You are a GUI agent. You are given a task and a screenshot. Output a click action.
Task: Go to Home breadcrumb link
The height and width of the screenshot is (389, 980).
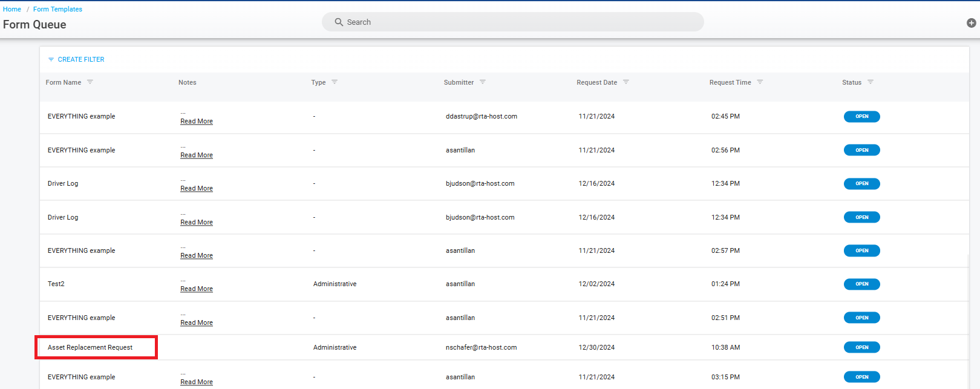click(x=12, y=9)
